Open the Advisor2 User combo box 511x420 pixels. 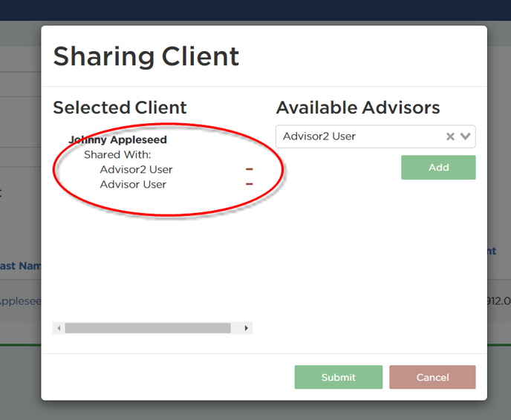pos(375,137)
